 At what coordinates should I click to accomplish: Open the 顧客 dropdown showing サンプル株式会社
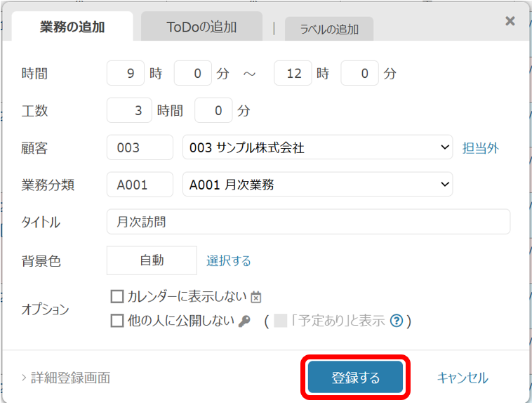point(317,147)
